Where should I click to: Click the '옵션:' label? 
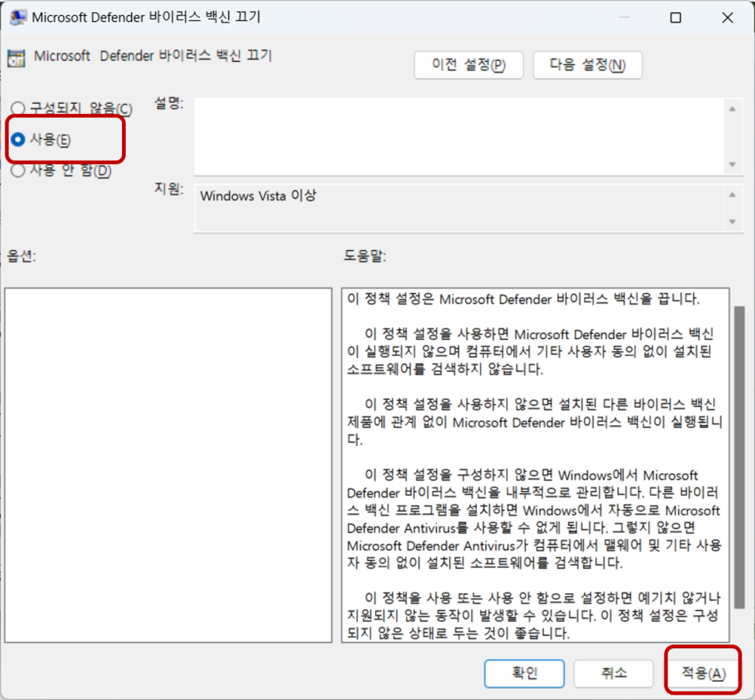tap(21, 255)
